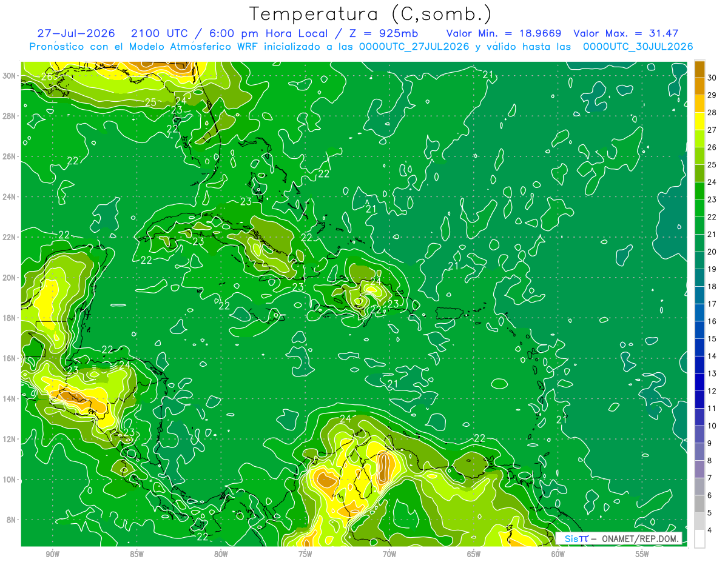The width and height of the screenshot is (728, 562).
Task: Click the 22N latitude axis label
Action: [10, 237]
